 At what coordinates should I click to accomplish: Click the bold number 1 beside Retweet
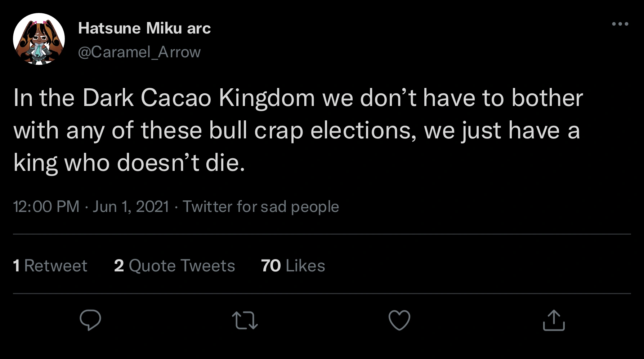coord(16,266)
